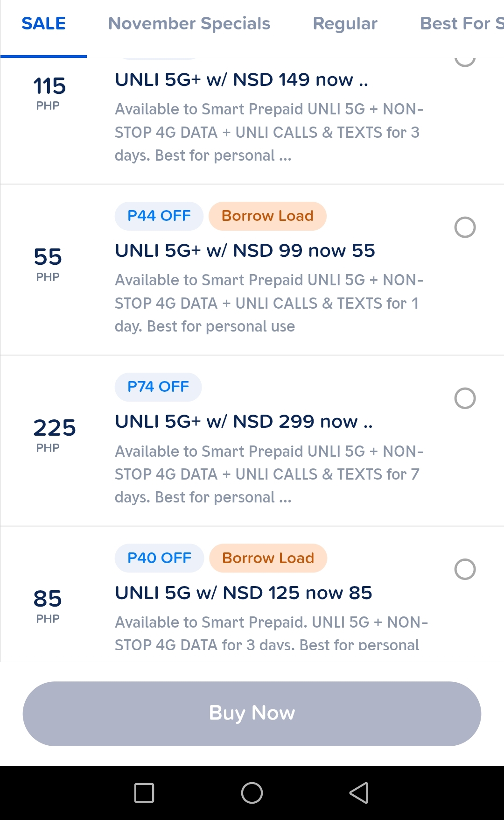The width and height of the screenshot is (504, 820).
Task: Choose the 85 PHP UNLI 5G radio button
Action: click(465, 569)
